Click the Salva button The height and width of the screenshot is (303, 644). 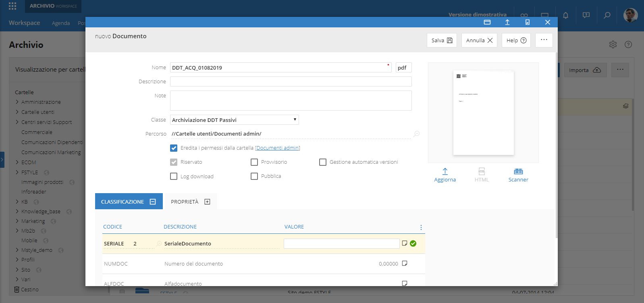click(x=442, y=40)
